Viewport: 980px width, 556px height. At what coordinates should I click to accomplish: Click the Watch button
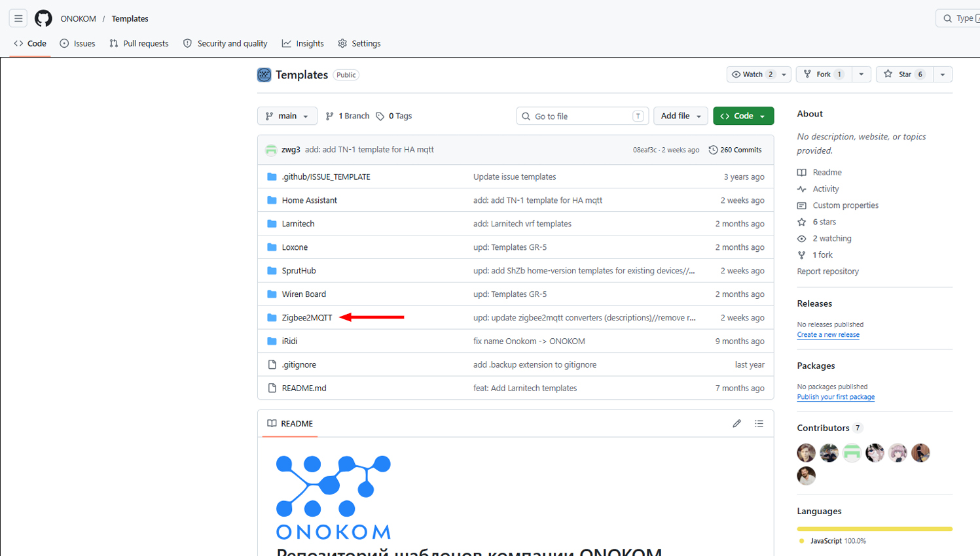click(x=752, y=75)
